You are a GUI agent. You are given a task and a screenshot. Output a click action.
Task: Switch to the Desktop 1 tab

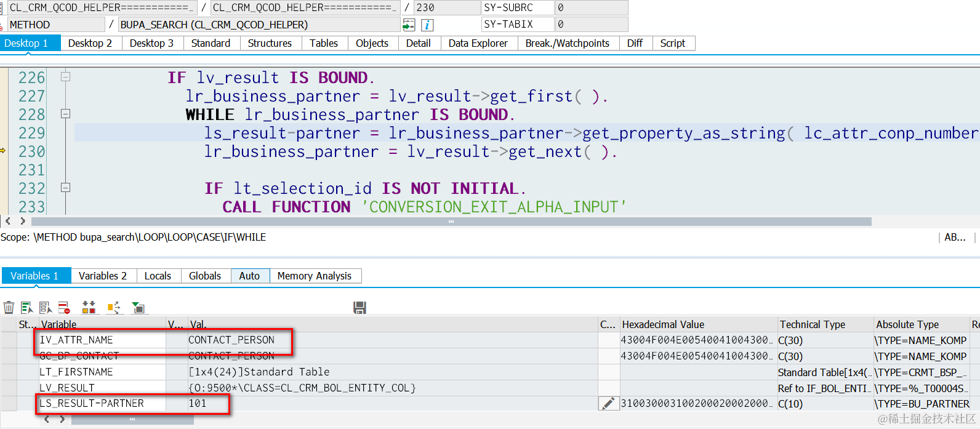(x=30, y=43)
